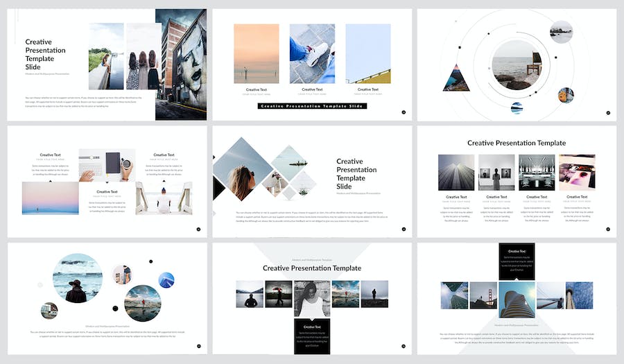Viewport: 624px width, 364px height.
Task: Select the circle photo of red figure on shore
Action: [x=143, y=303]
